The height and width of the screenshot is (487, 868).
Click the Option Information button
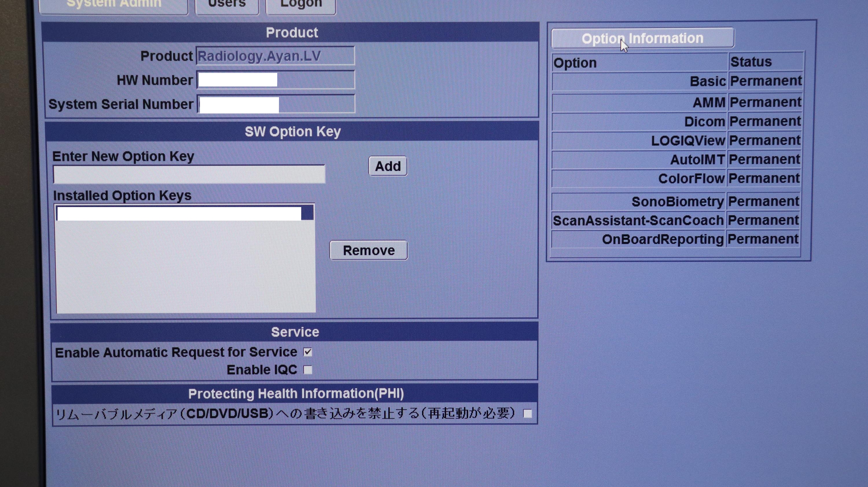point(642,38)
